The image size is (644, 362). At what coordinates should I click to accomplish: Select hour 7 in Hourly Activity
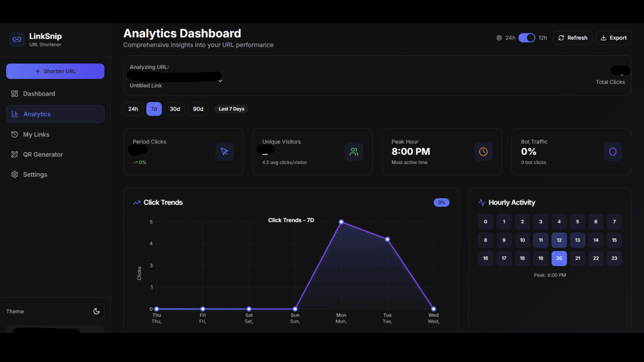coord(614,222)
